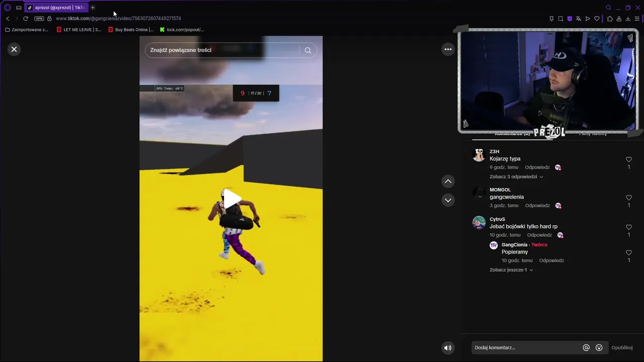
Task: Reply to GangCienia's 'Popieramy' via Odpowiedz
Action: (551, 261)
